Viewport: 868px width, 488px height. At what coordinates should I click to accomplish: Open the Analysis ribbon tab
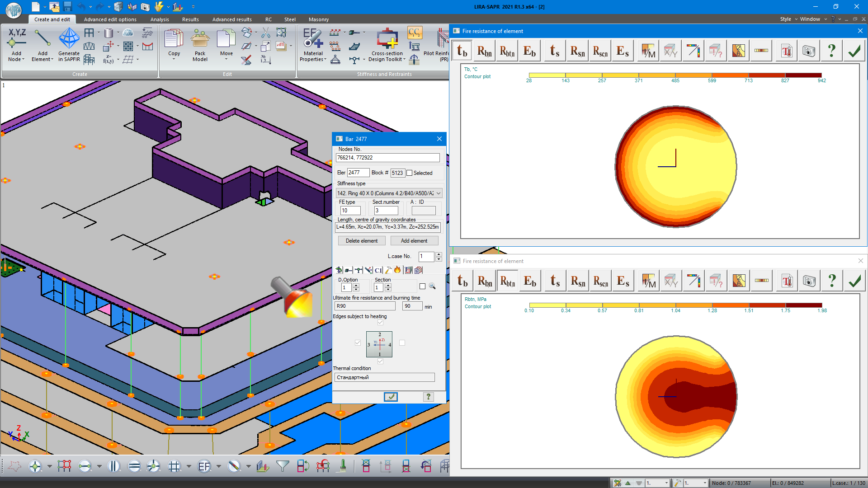coord(160,19)
